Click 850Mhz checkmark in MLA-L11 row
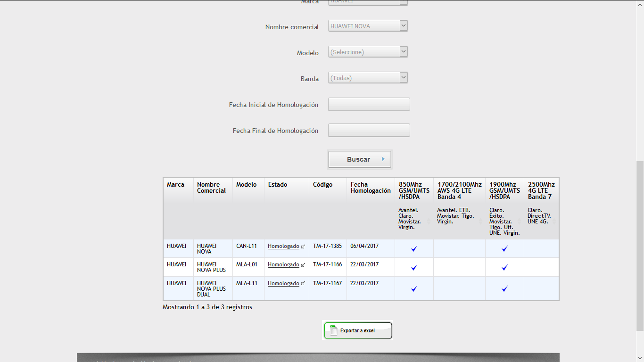 pyautogui.click(x=414, y=288)
